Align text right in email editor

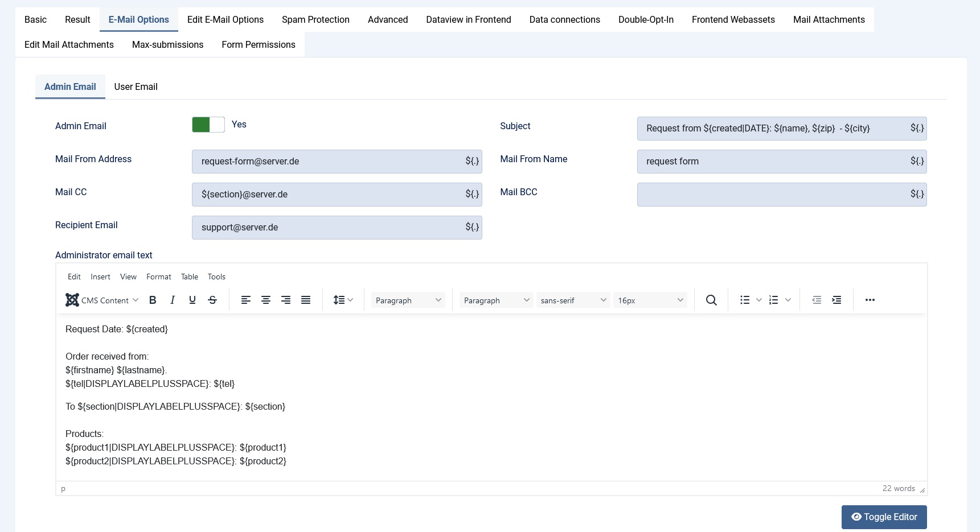[x=286, y=300]
